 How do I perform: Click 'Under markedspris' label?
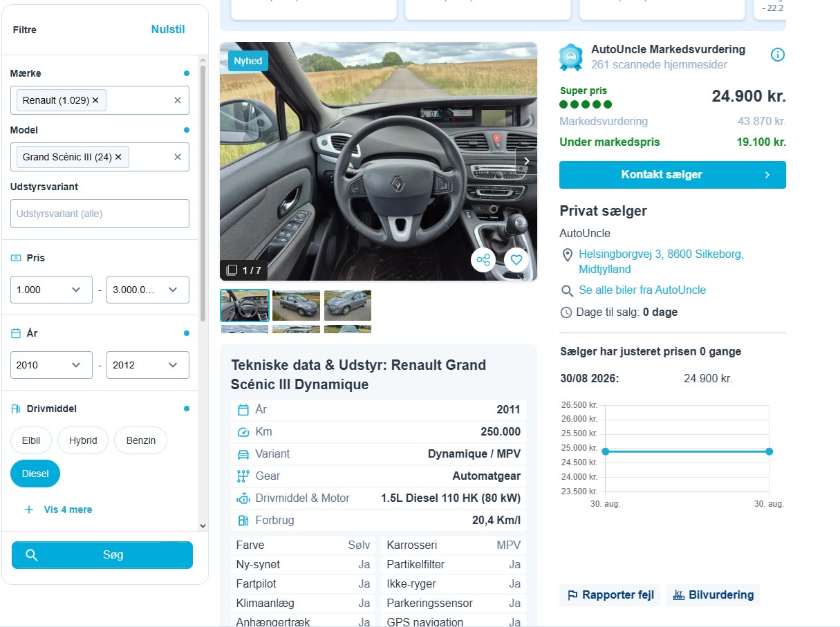[610, 142]
